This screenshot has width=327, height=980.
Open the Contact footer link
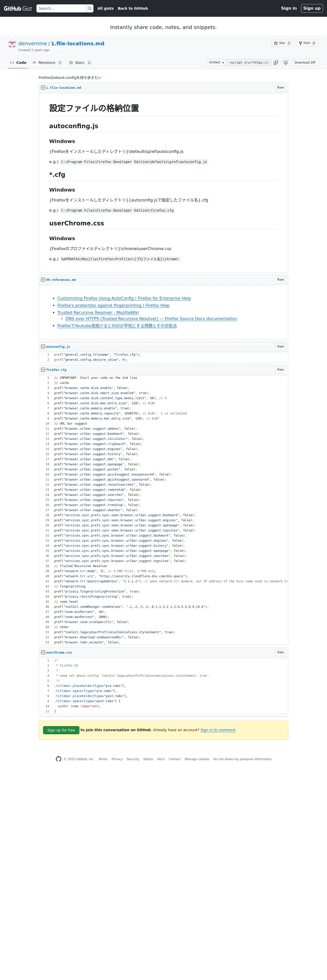pyautogui.click(x=175, y=759)
